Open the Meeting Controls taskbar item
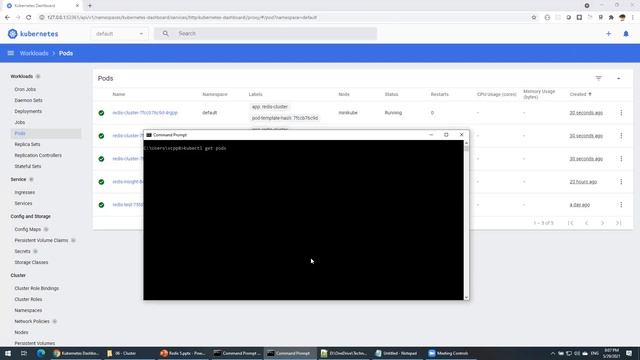640x360 pixels. 448,353
